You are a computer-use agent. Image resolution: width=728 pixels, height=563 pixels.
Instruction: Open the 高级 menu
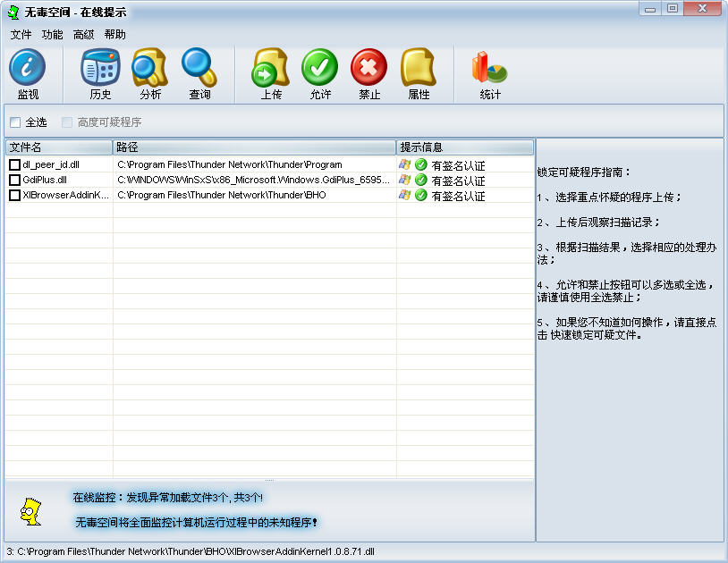(x=83, y=35)
